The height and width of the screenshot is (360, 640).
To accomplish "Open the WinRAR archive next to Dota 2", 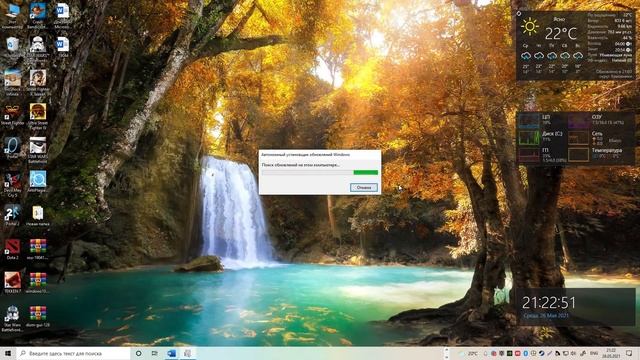I will (38, 249).
